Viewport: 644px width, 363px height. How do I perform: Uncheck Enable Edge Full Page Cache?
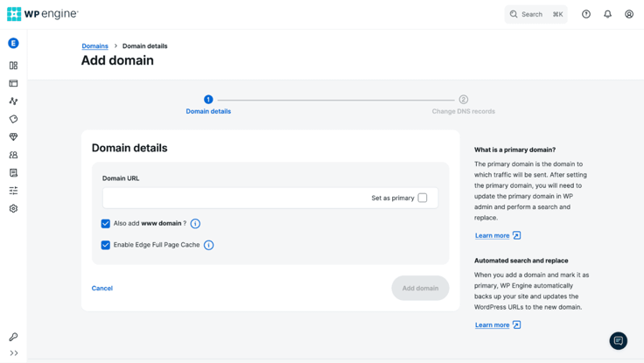pyautogui.click(x=106, y=245)
